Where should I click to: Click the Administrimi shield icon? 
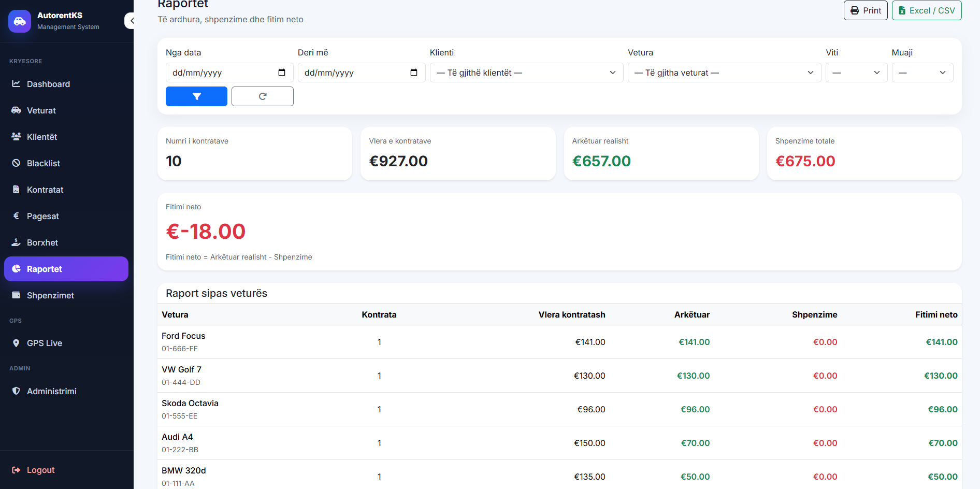(16, 391)
